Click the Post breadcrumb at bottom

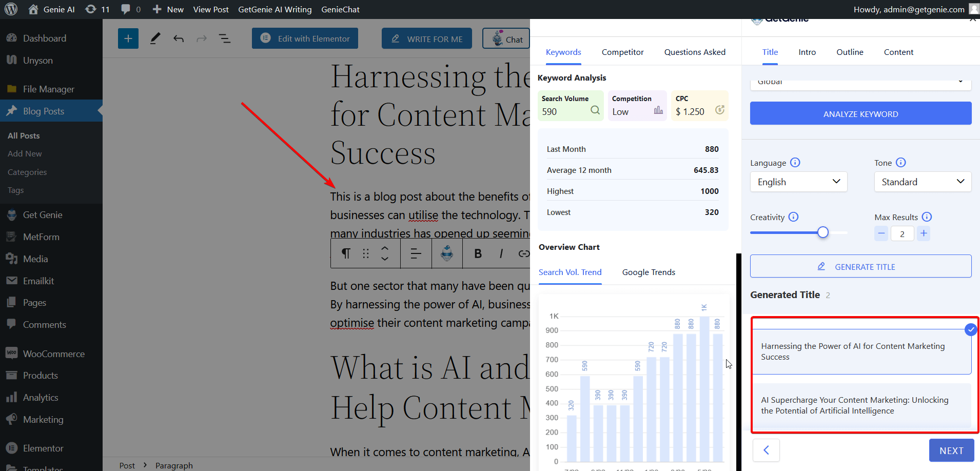tap(127, 465)
